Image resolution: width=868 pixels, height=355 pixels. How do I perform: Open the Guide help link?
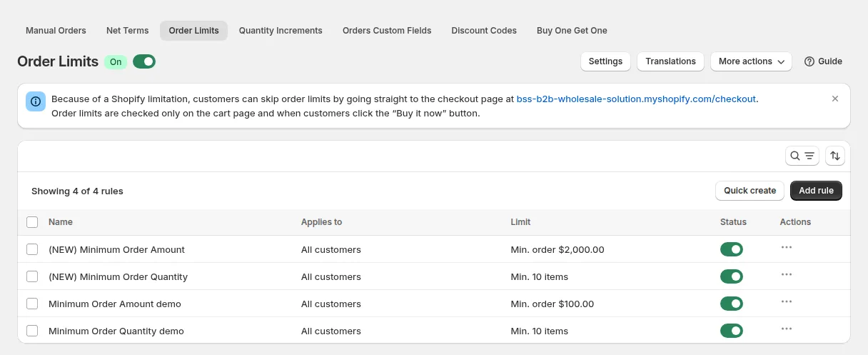[823, 61]
